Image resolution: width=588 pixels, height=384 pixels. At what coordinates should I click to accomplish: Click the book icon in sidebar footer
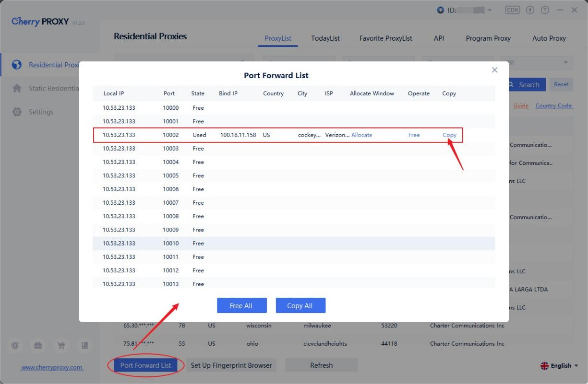pos(84,345)
